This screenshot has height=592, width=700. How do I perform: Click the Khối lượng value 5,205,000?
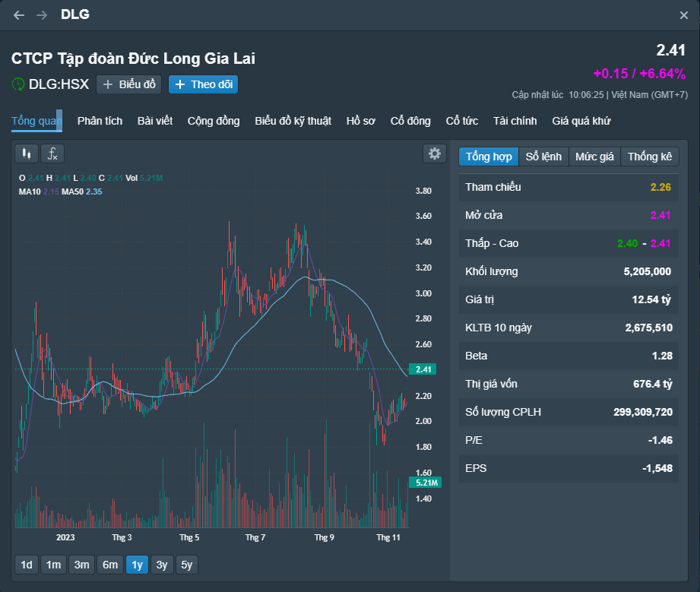[x=648, y=271]
